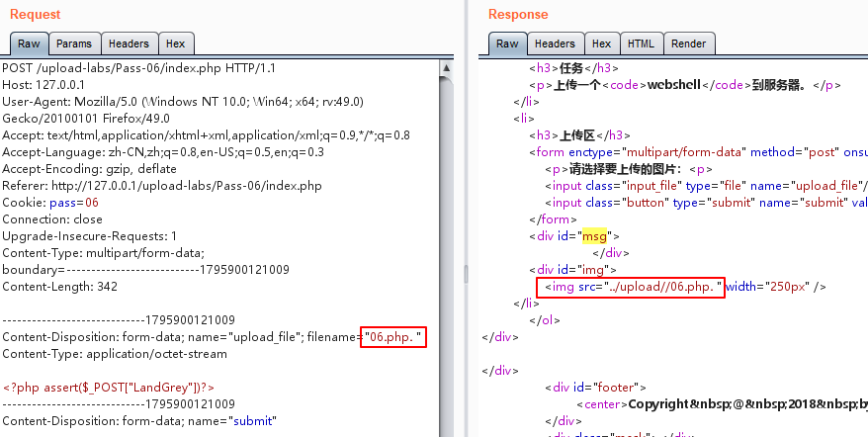Click the Request panel title
868x437 pixels.
coord(36,14)
